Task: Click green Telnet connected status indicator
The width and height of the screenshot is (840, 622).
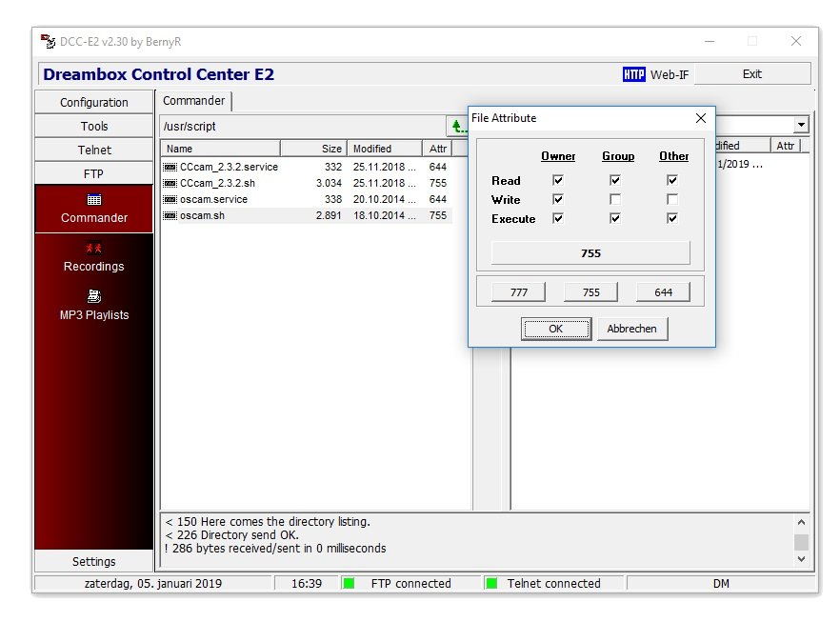Action: [491, 583]
